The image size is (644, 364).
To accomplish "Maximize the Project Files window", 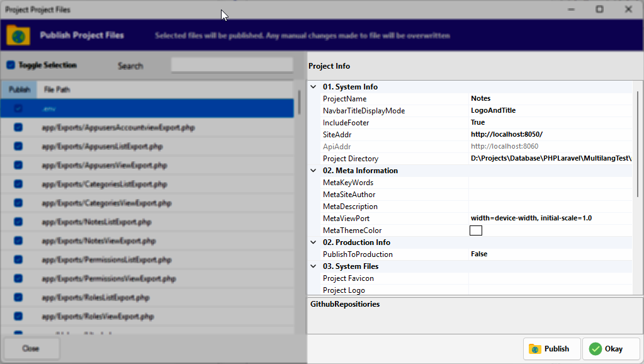I will point(600,9).
